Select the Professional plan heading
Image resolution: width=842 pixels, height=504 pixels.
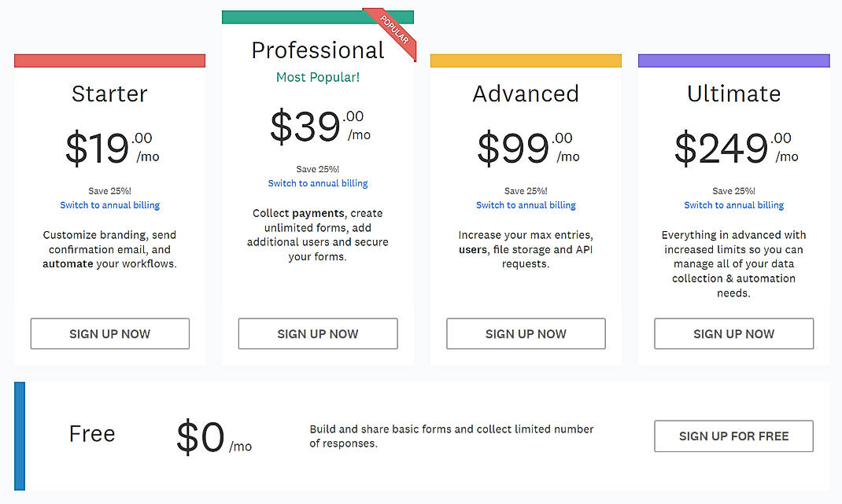[x=317, y=50]
